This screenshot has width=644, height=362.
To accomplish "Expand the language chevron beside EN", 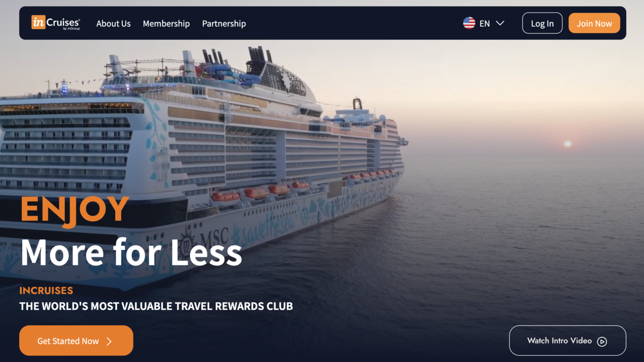I will click(x=500, y=23).
